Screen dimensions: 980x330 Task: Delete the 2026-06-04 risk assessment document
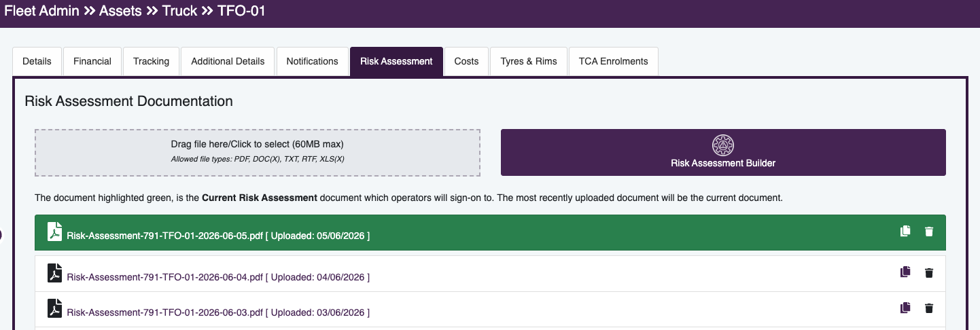tap(929, 273)
